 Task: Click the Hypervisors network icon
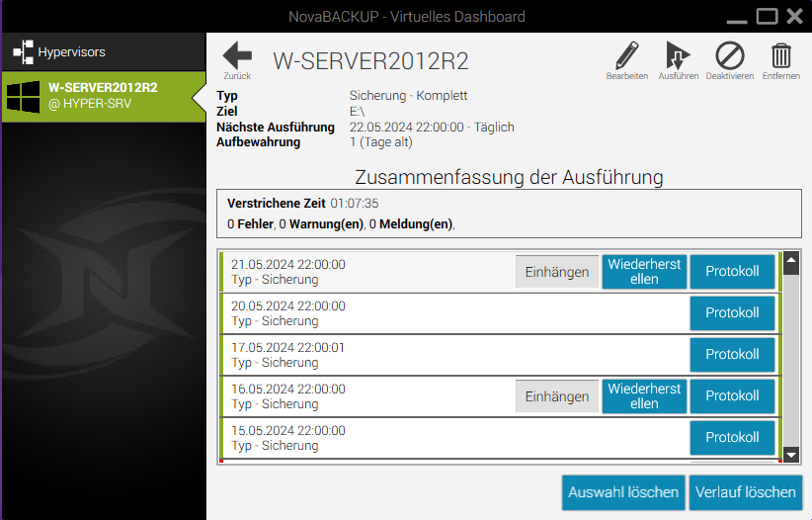pos(24,51)
